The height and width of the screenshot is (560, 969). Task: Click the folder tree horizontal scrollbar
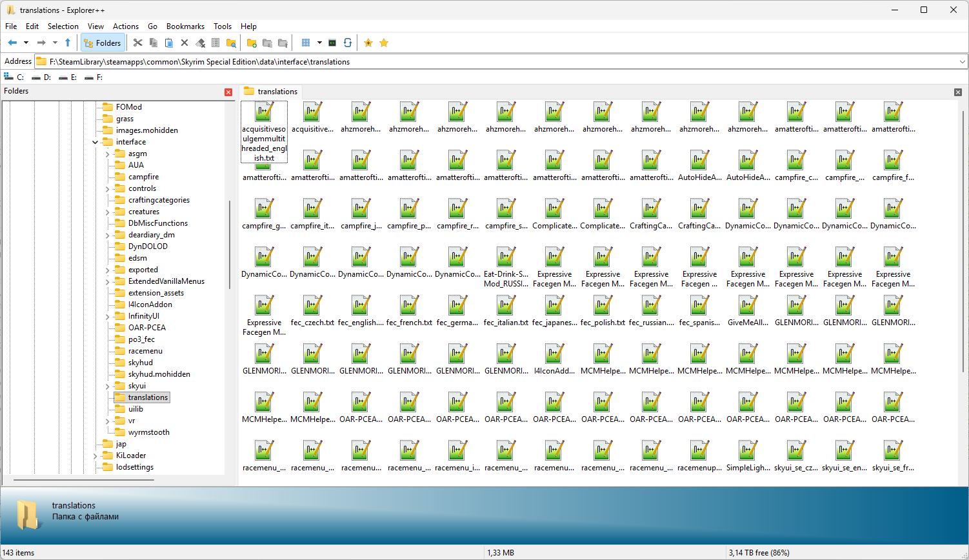(x=84, y=480)
